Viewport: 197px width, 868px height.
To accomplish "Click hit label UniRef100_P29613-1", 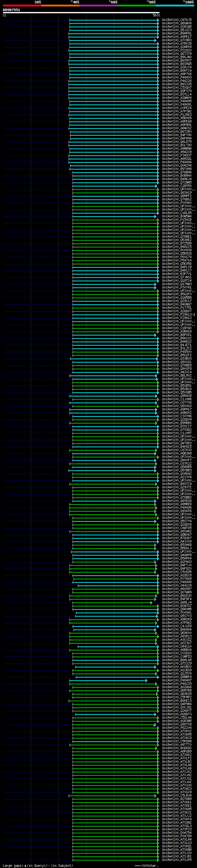I will (179, 314).
